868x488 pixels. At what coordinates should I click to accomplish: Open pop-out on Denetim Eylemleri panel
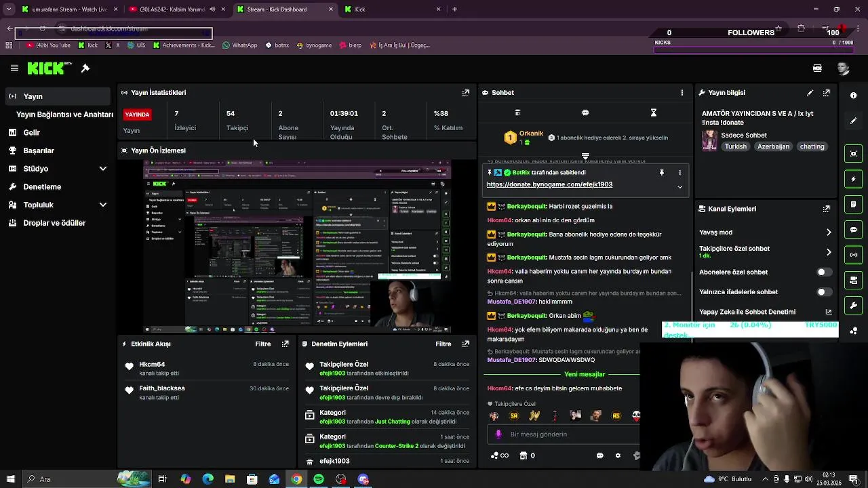pyautogui.click(x=466, y=344)
